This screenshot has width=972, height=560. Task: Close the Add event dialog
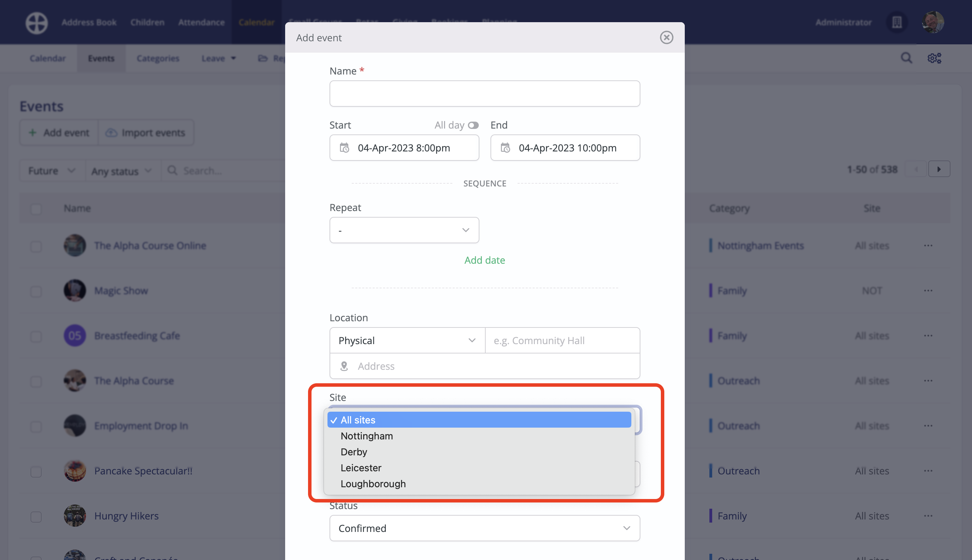point(666,37)
